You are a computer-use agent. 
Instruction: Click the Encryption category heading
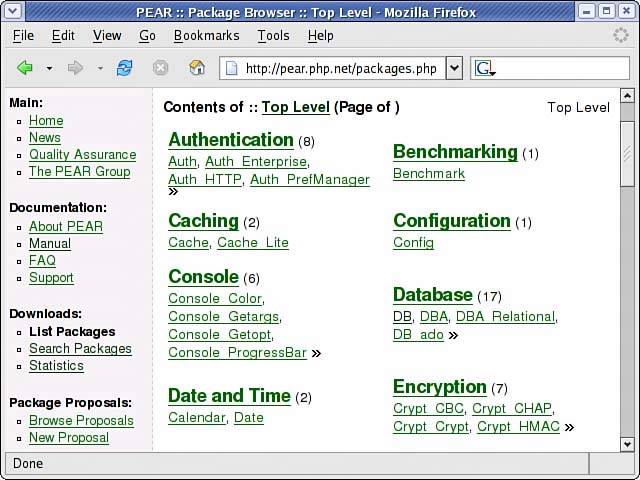[439, 387]
